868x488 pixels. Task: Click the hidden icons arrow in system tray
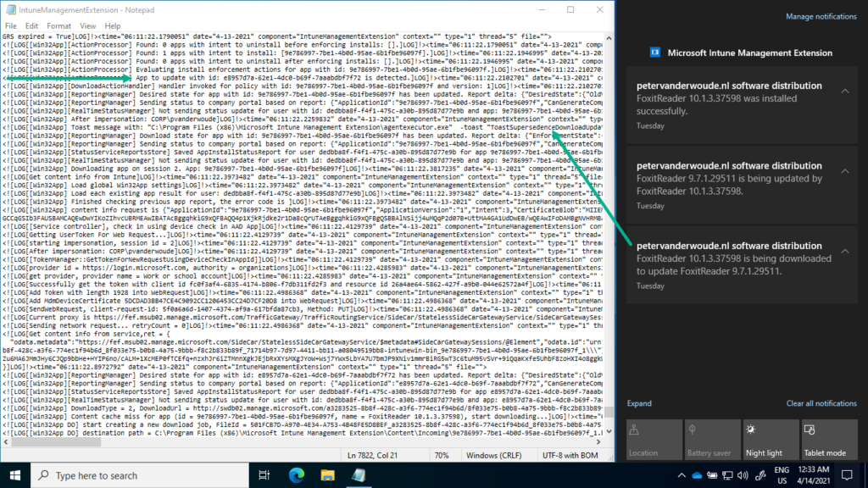point(682,475)
